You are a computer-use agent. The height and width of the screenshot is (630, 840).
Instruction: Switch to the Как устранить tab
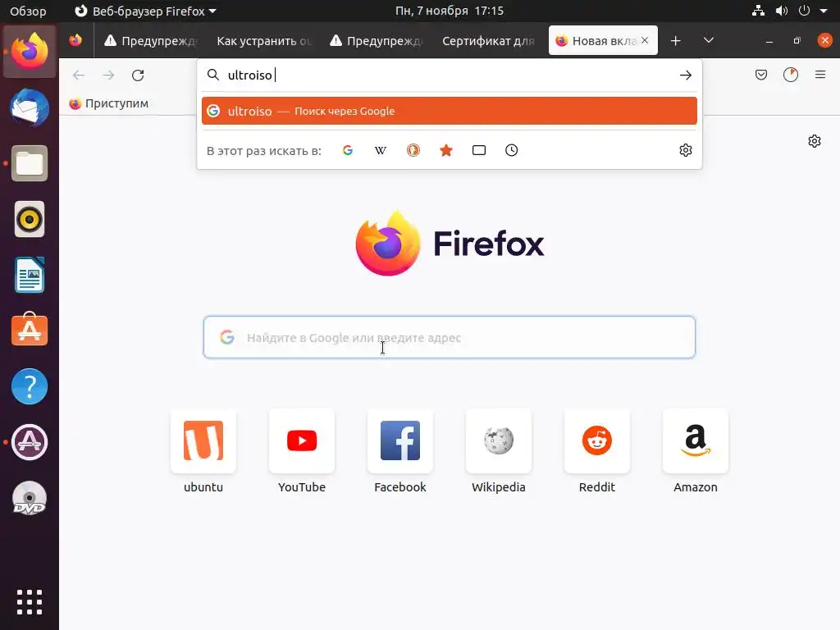click(x=263, y=41)
